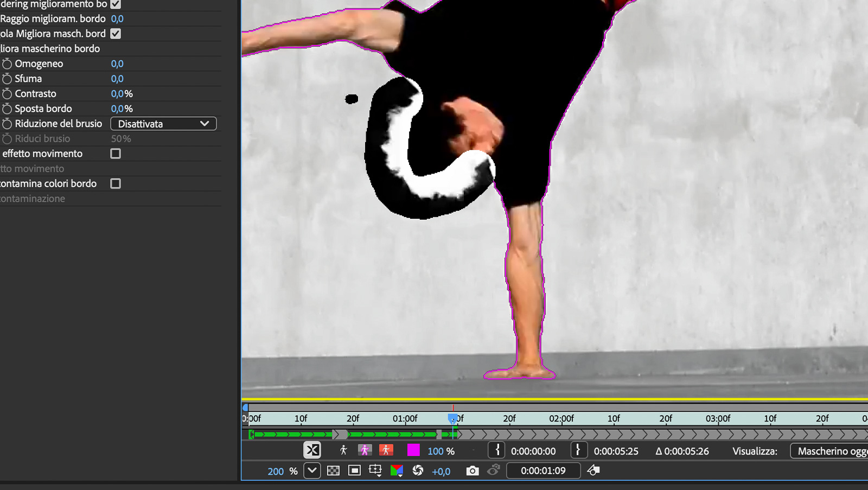
Task: Click the 100 % overlay opacity value
Action: [441, 451]
